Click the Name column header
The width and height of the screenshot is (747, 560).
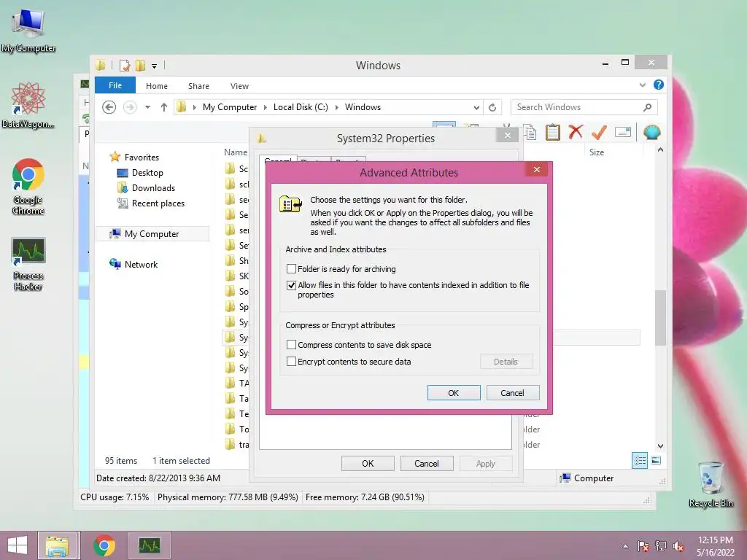236,152
